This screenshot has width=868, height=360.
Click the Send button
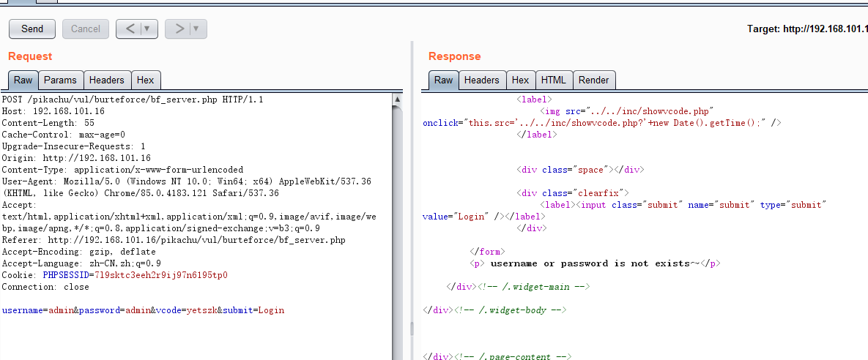[32, 29]
